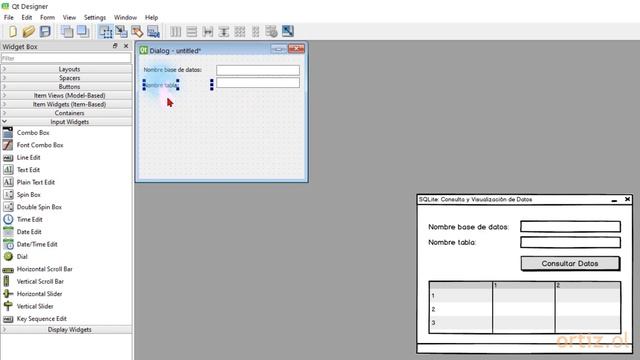The width and height of the screenshot is (640, 360).
Task: Click the Adjust Size toolbar icon
Action: 288,31
